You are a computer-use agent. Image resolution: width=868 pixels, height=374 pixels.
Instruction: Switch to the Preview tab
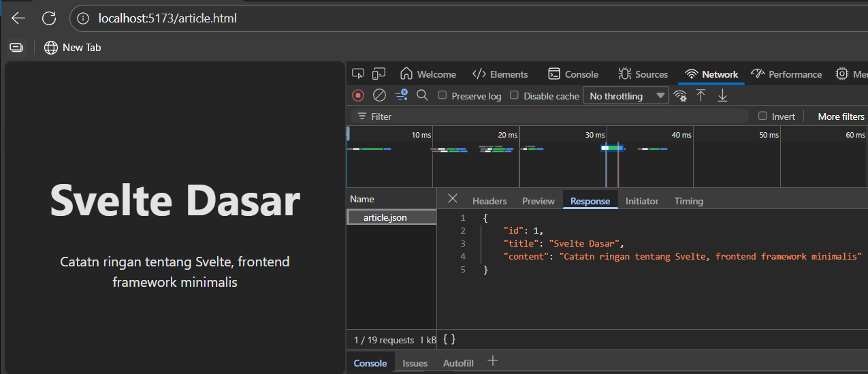[539, 201]
